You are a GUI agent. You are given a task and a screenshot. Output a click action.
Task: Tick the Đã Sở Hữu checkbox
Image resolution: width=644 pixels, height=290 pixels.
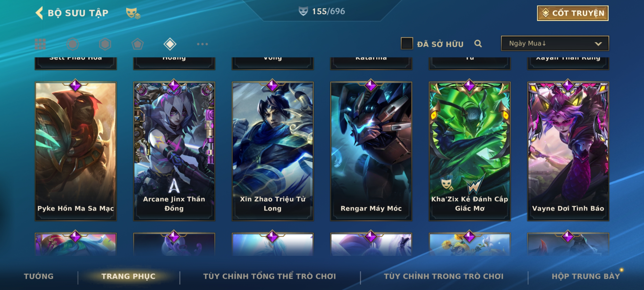[407, 44]
